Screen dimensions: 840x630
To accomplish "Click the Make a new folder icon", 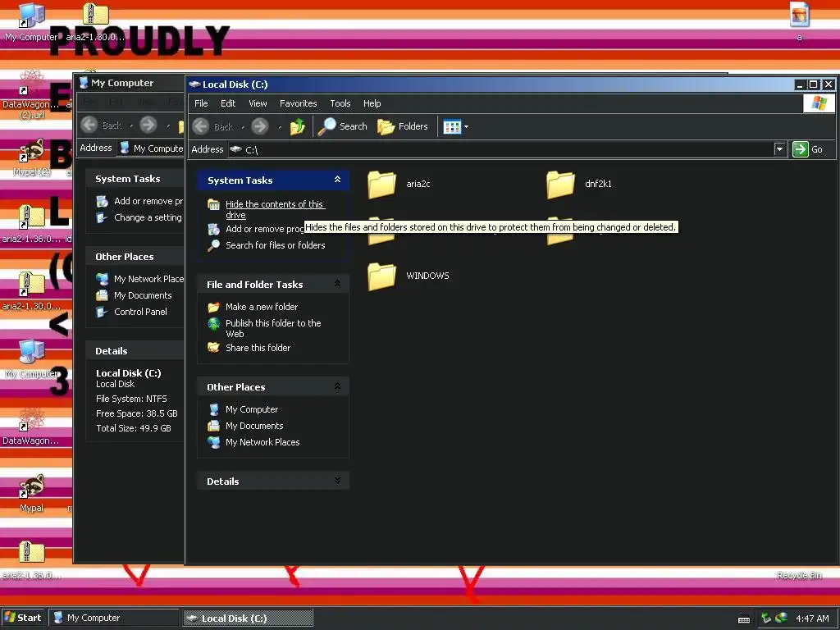I will coord(214,307).
